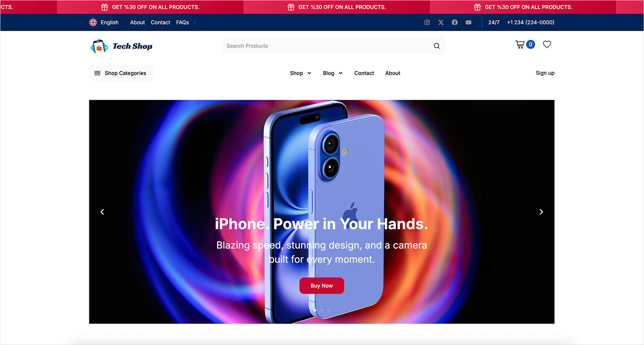Expand the Blog dropdown menu

pyautogui.click(x=333, y=73)
